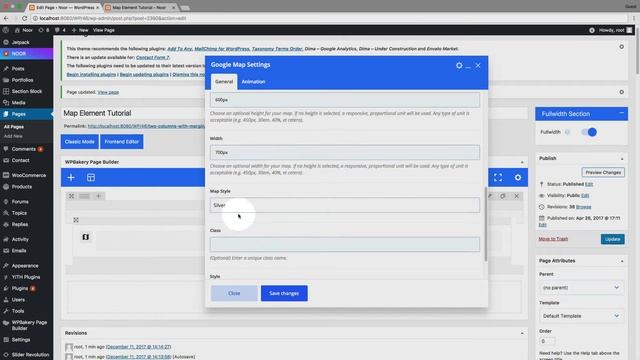Add column with row plus icon
Screen dimensions: 640x360
tap(98, 196)
